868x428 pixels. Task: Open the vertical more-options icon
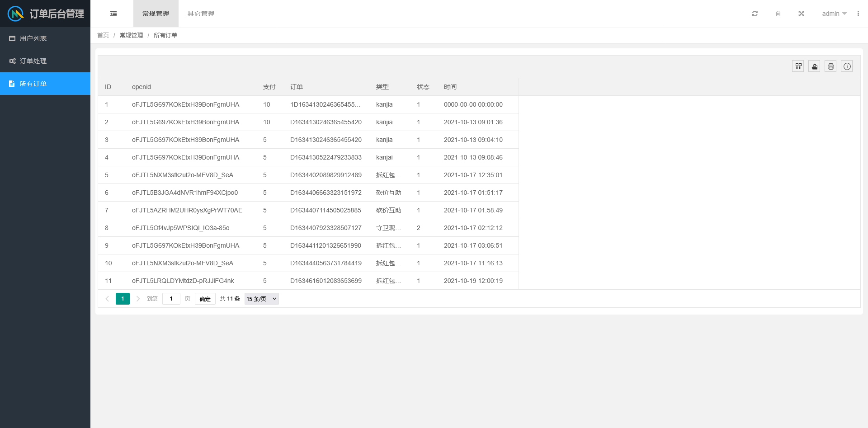coord(858,14)
